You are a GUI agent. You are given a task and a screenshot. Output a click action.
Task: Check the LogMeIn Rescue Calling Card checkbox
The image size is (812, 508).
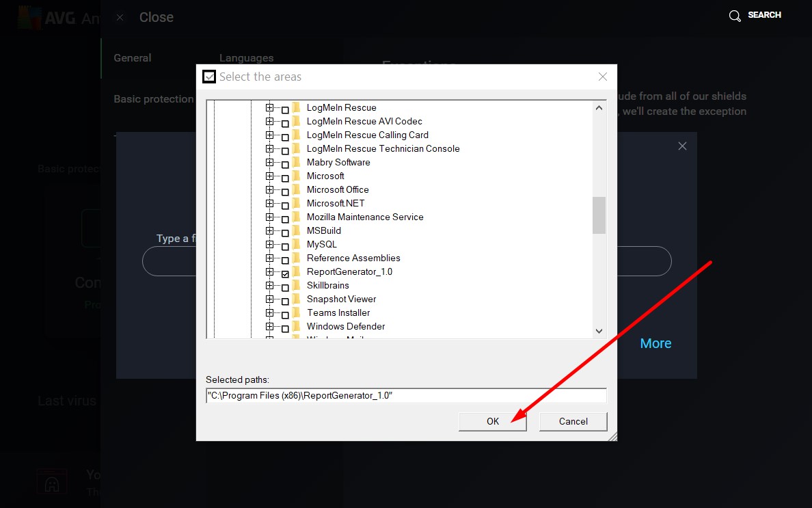point(285,137)
